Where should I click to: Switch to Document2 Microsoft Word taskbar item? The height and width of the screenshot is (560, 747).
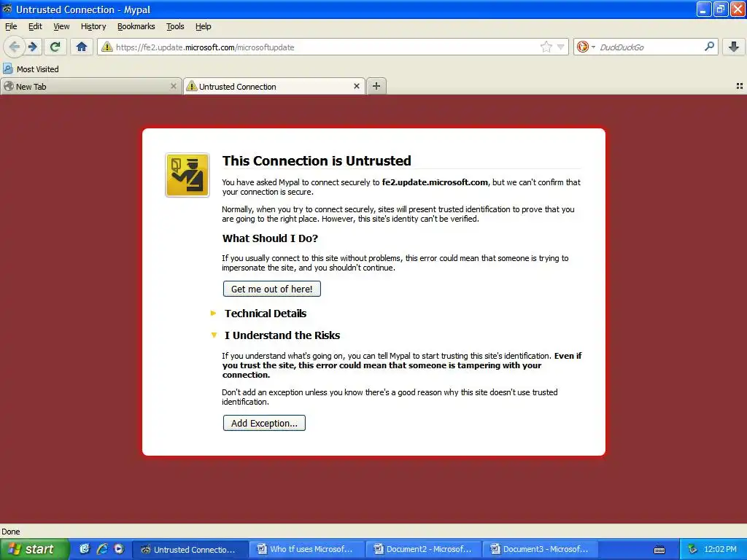(x=424, y=549)
